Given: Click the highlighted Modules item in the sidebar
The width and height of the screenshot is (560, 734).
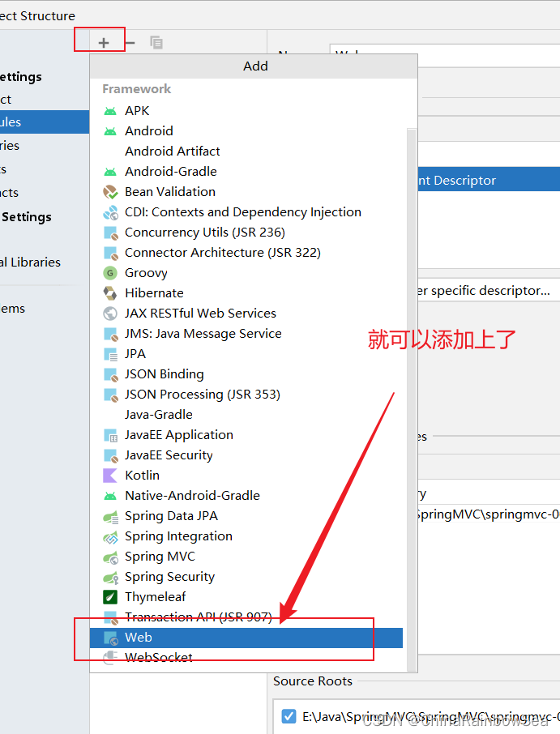Looking at the screenshot, I should click(x=32, y=122).
